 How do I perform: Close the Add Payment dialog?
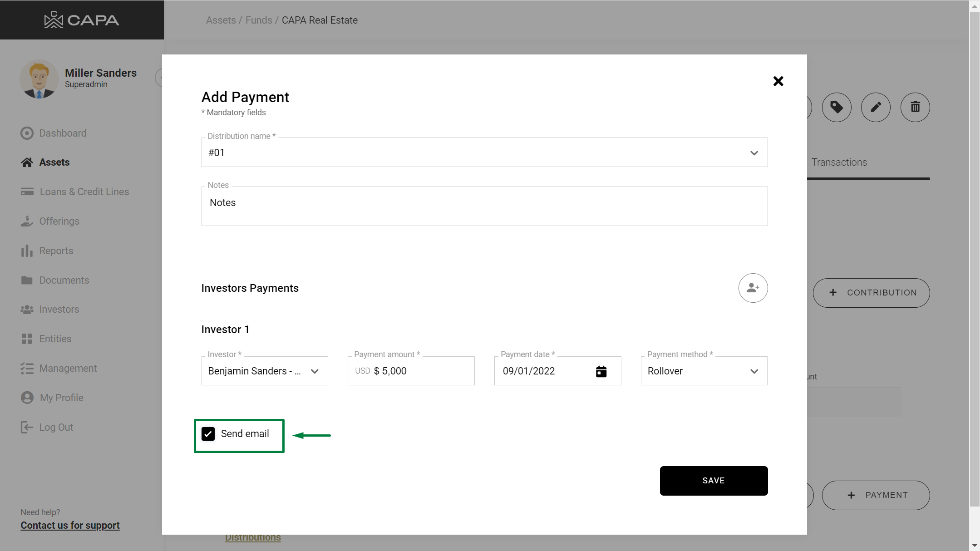[x=778, y=81]
